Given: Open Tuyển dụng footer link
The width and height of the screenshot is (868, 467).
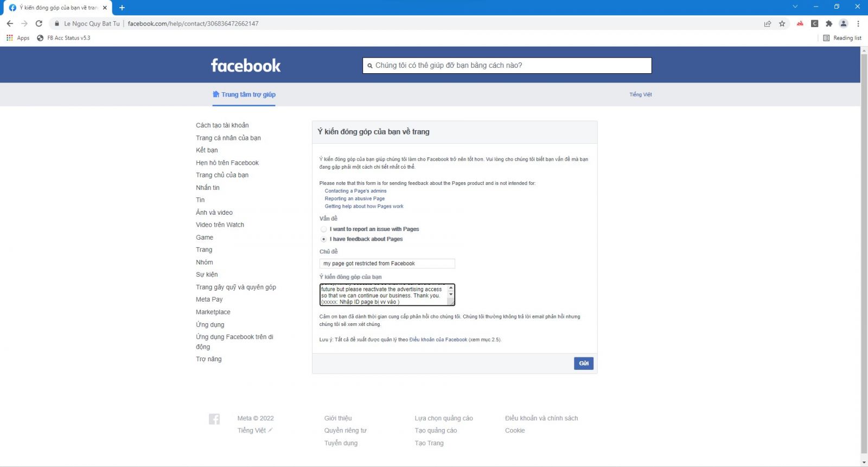Looking at the screenshot, I should 341,443.
